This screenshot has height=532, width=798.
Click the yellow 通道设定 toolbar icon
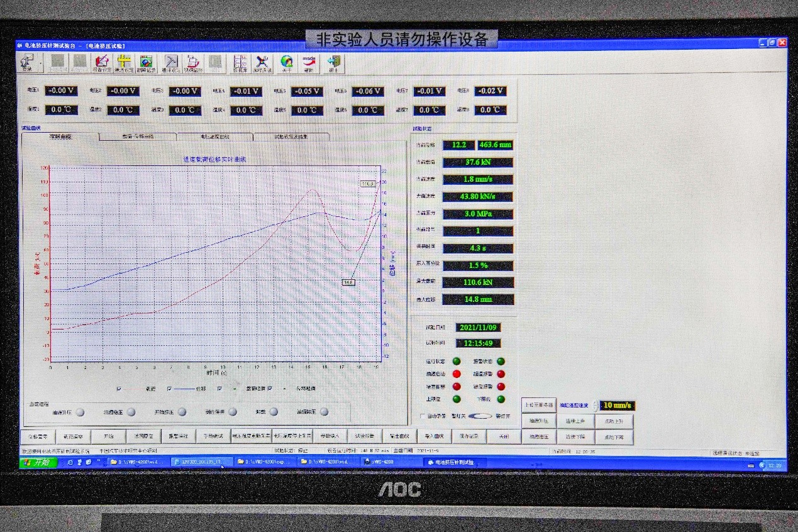(124, 62)
